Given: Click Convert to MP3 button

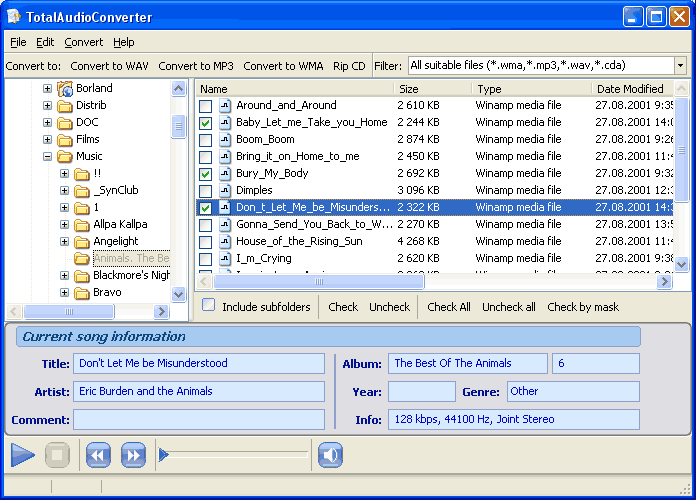Looking at the screenshot, I should (196, 66).
